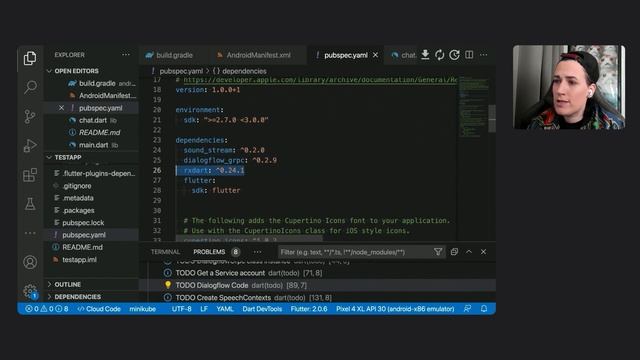Open the .packages file
This screenshot has height=360, width=640.
78,210
